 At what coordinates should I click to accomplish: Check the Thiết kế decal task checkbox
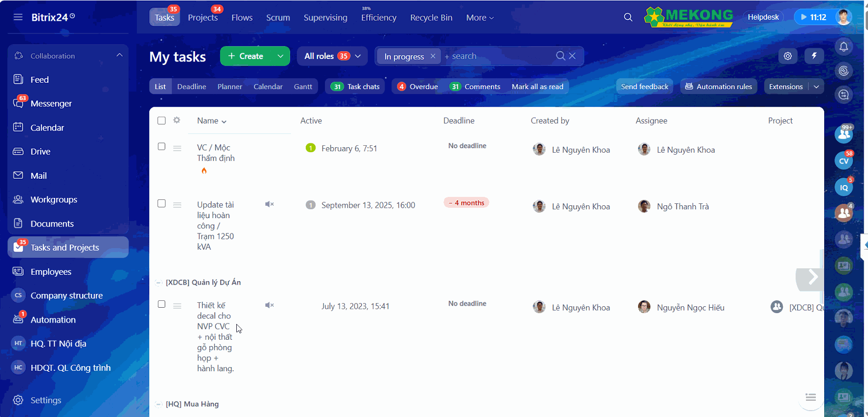point(161,304)
